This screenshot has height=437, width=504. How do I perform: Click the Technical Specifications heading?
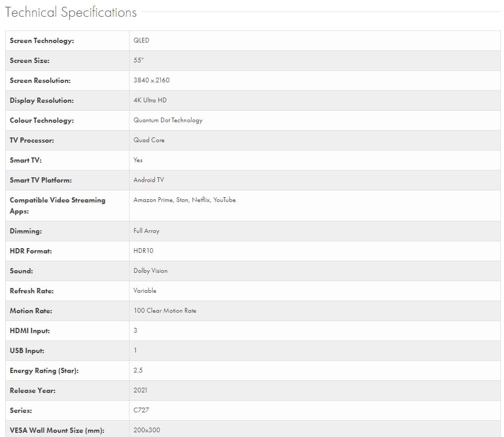71,13
